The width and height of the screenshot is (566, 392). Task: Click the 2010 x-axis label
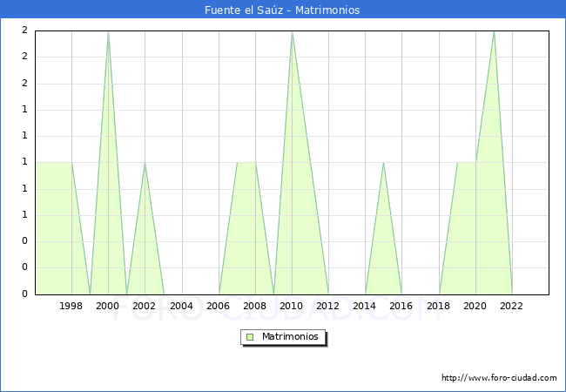[x=292, y=306]
